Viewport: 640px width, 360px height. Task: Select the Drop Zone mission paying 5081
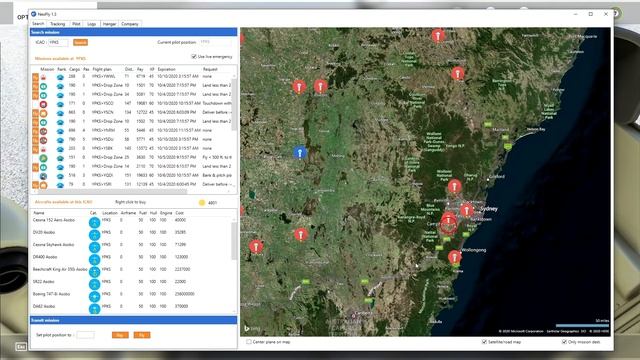tap(133, 95)
